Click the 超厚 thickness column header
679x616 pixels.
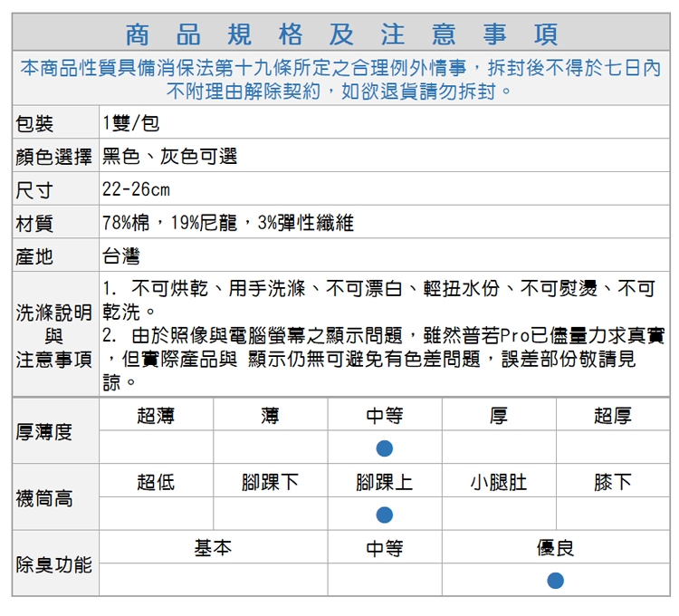pos(612,416)
